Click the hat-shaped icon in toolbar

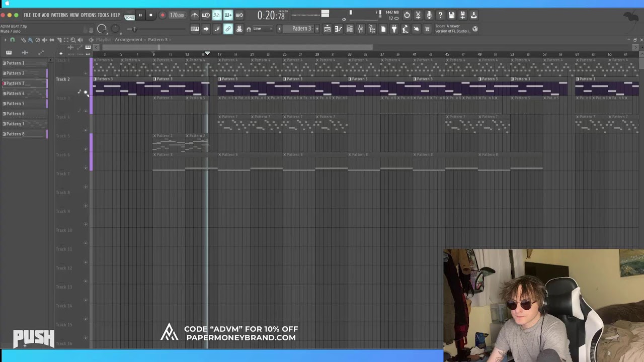(239, 29)
